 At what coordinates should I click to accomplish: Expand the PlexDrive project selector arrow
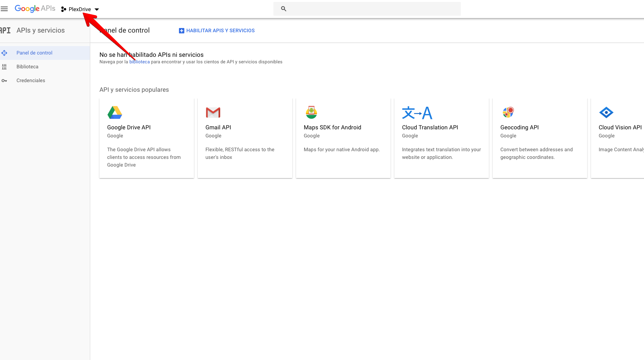(97, 9)
